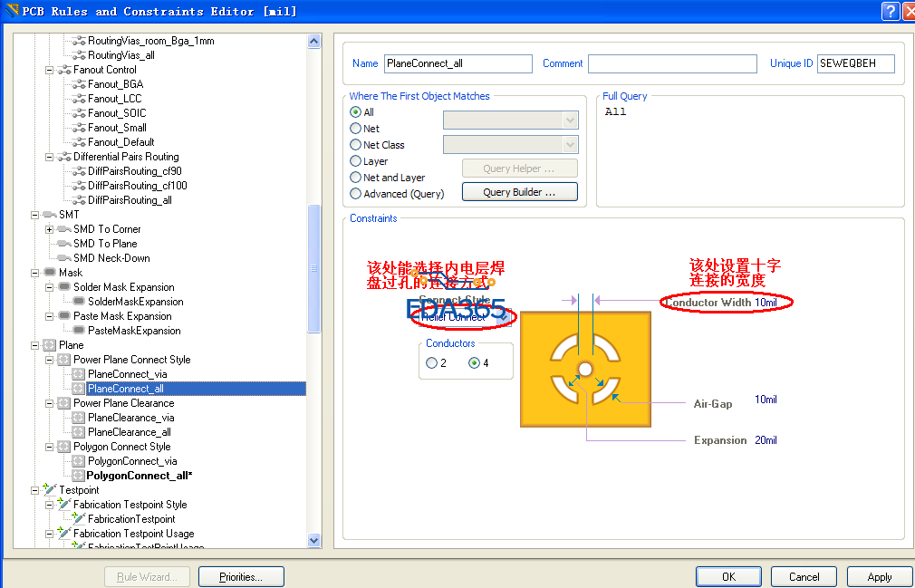Select the Layer radio option
The height and width of the screenshot is (588, 915).
coord(355,161)
